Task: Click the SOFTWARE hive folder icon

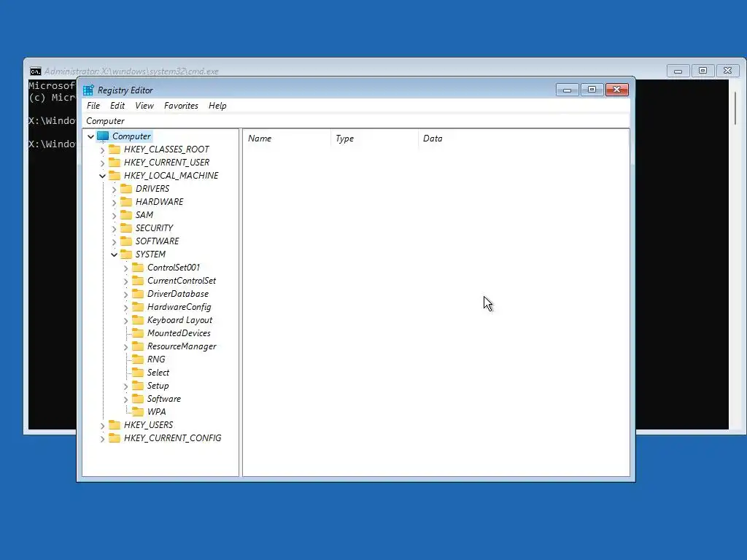Action: 126,241
